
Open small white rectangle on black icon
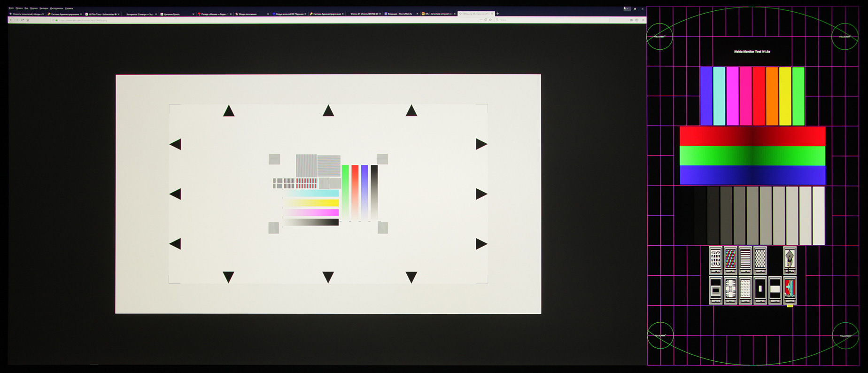tap(760, 290)
